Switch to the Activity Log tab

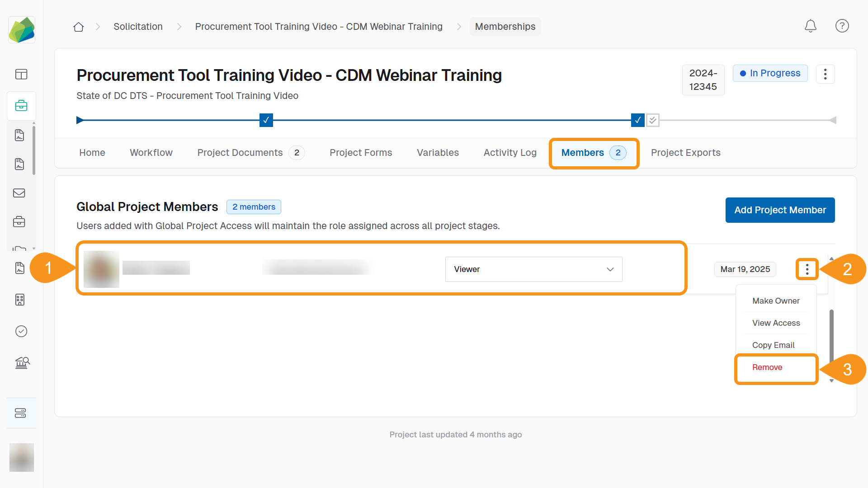(509, 153)
